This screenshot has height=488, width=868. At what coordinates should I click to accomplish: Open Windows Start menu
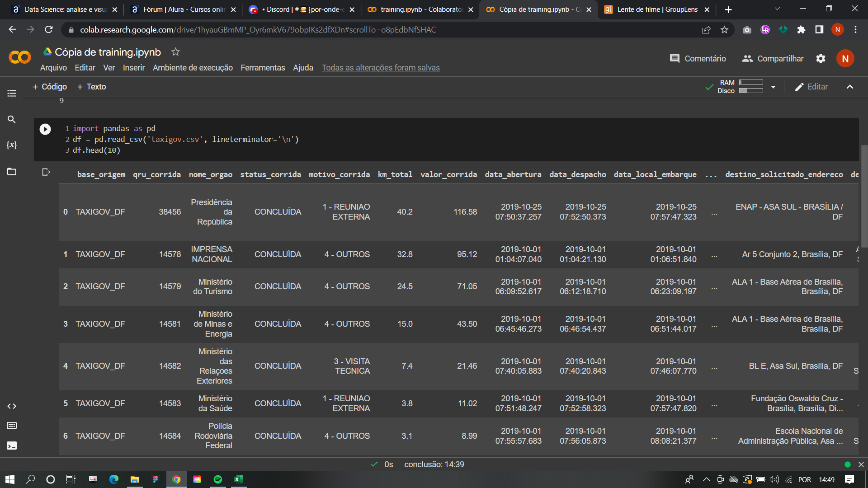10,479
